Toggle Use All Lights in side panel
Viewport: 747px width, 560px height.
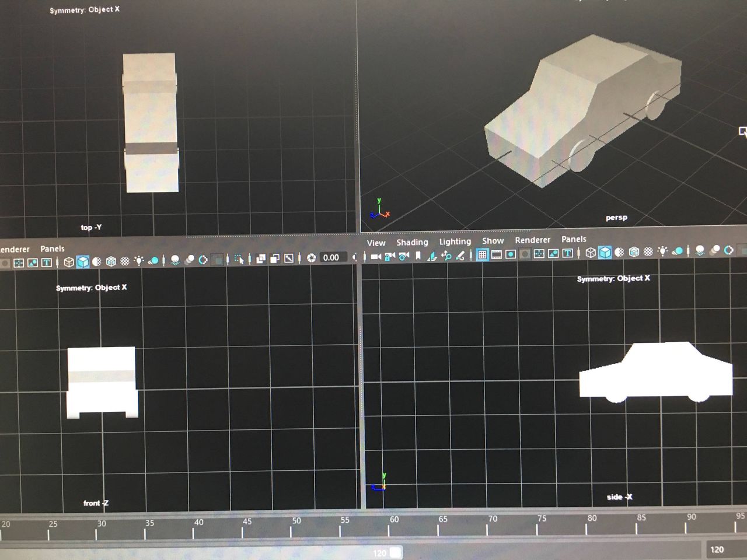pos(663,251)
